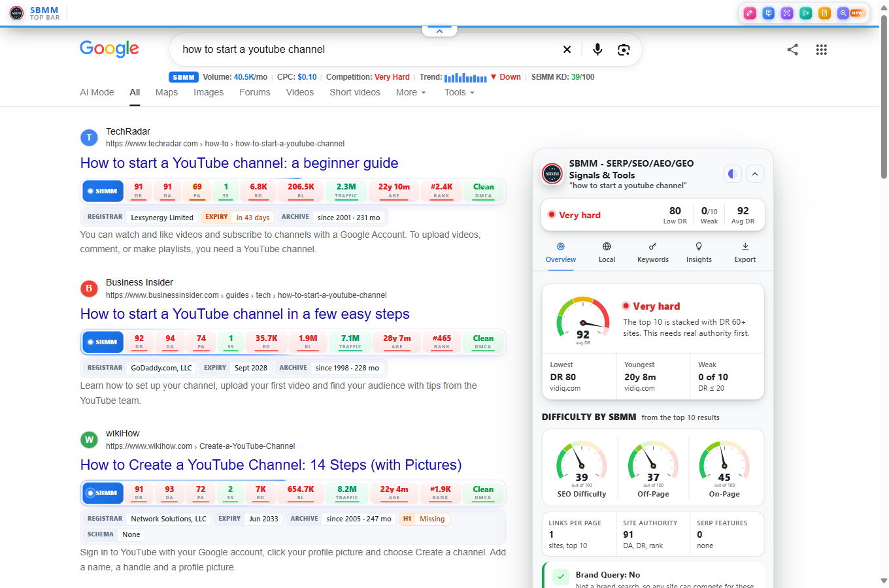Click the avg DR 92 gauge in panel
Screen dimensions: 889x588
pyautogui.click(x=583, y=321)
